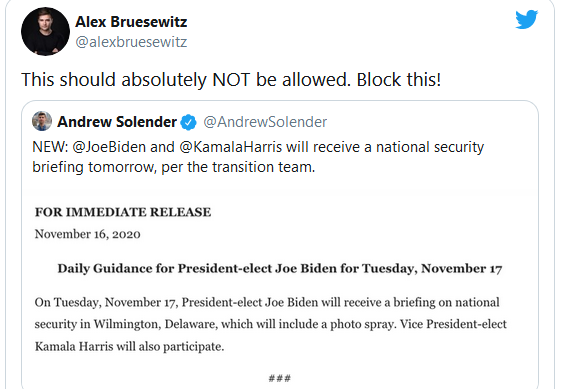Open the @KamalaHarris mention
Screen dimensions: 573x389
(x=231, y=147)
